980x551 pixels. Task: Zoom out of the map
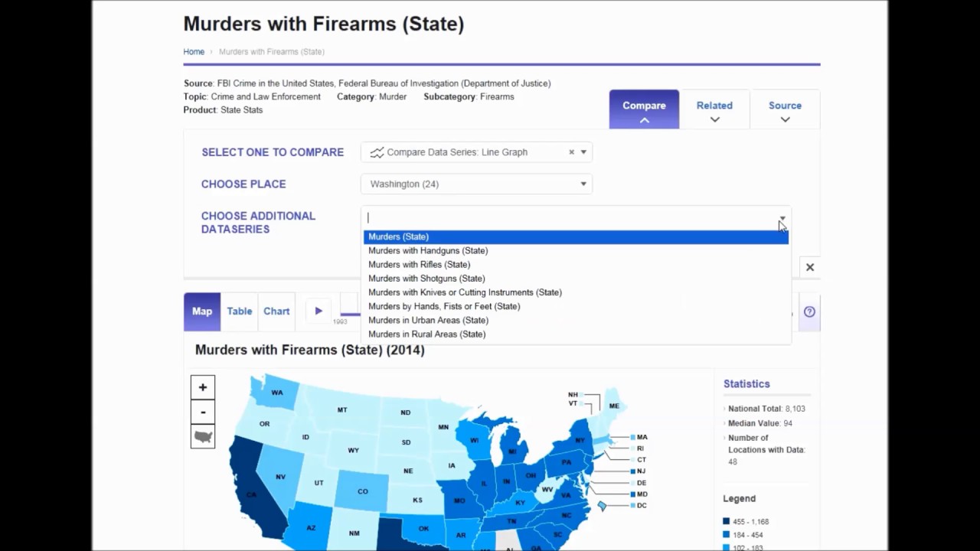[203, 412]
